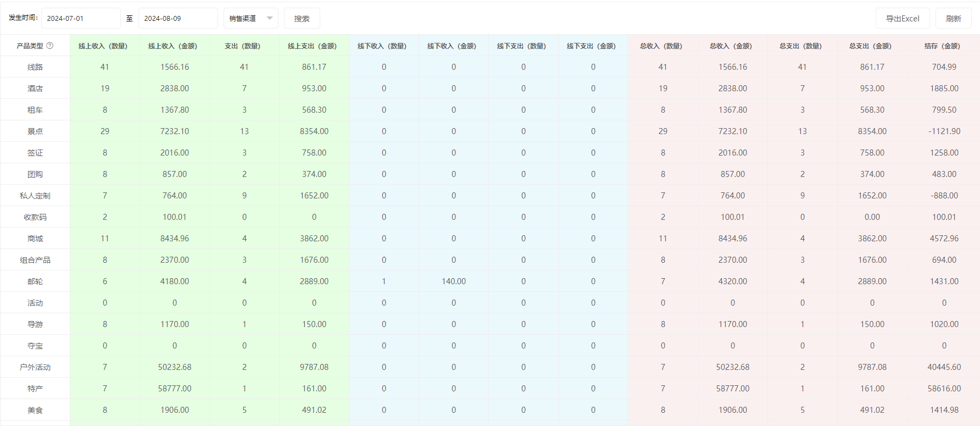The image size is (980, 426).
Task: Click the 私人定制 row label
Action: (x=35, y=196)
